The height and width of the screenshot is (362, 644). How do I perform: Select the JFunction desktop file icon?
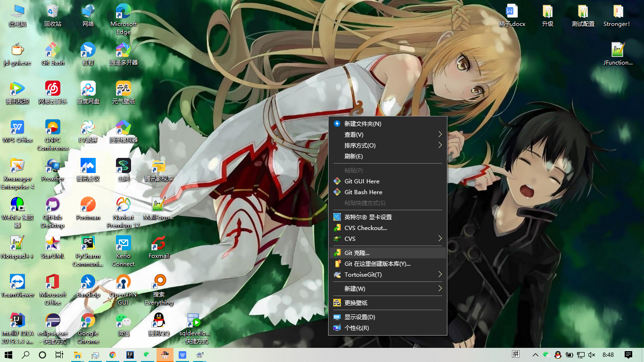click(x=618, y=54)
